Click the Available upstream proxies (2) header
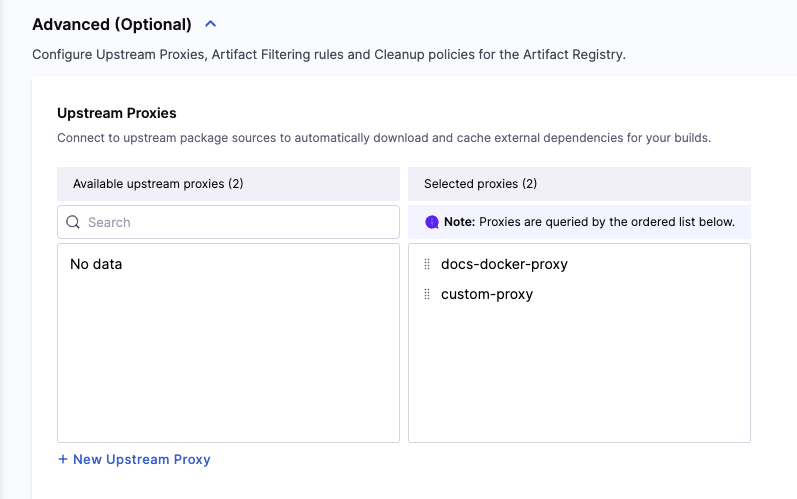The width and height of the screenshot is (797, 499). (x=158, y=184)
